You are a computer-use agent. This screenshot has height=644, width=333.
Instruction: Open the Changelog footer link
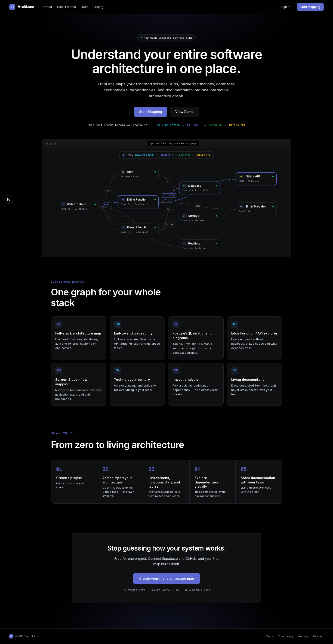pyautogui.click(x=285, y=636)
